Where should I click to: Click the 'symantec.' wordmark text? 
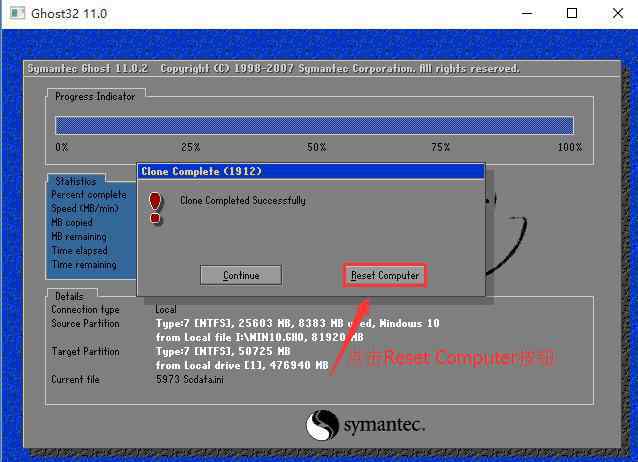385,425
